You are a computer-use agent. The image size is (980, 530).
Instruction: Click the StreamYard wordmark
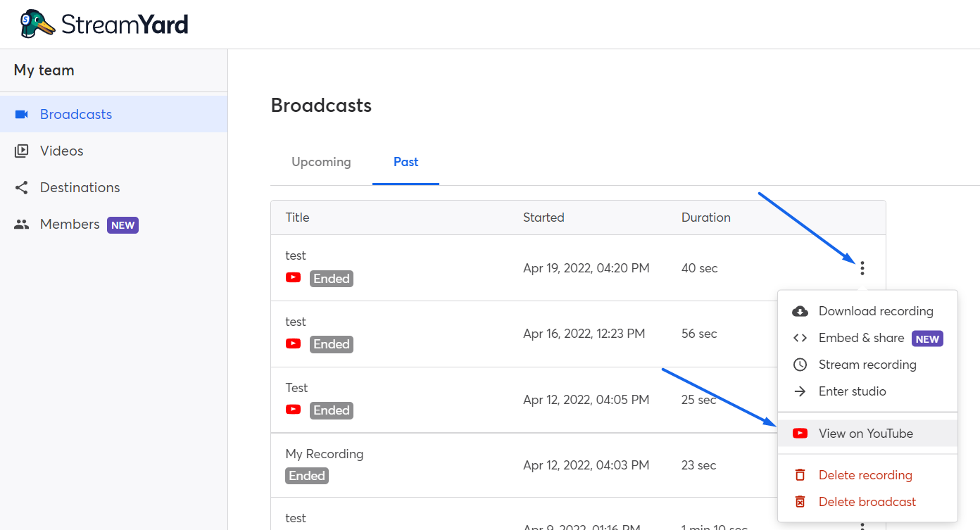coord(125,25)
